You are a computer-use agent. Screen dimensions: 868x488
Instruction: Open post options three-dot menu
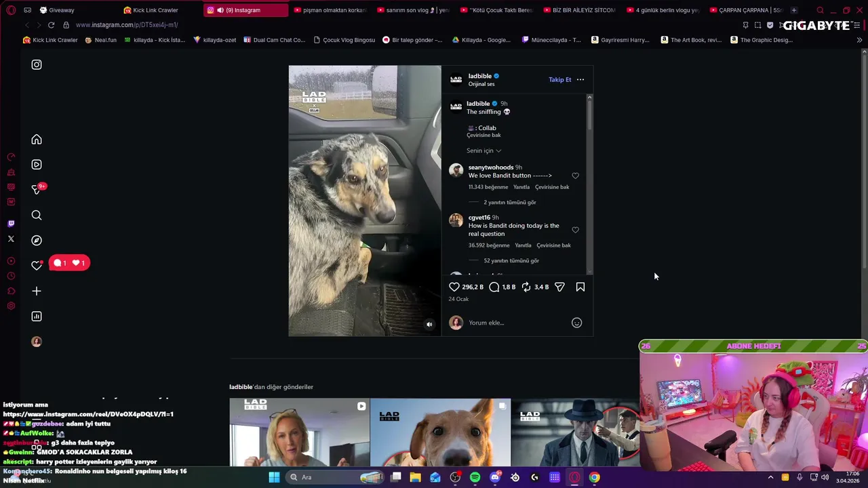(x=580, y=79)
